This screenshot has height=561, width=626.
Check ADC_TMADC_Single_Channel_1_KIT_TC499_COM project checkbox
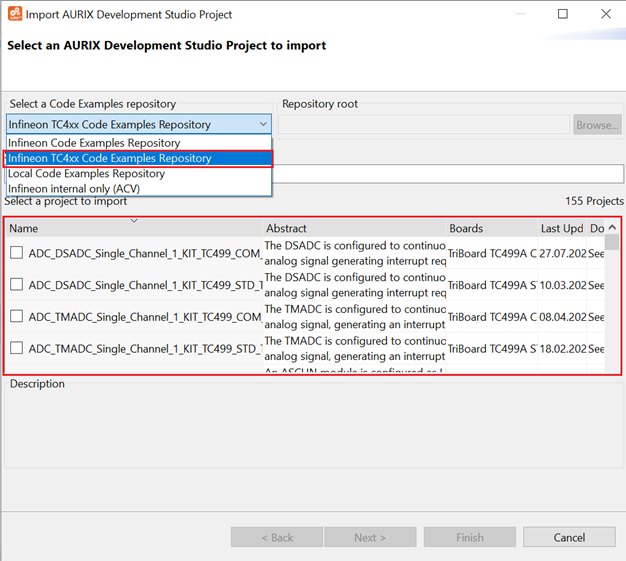coord(16,316)
